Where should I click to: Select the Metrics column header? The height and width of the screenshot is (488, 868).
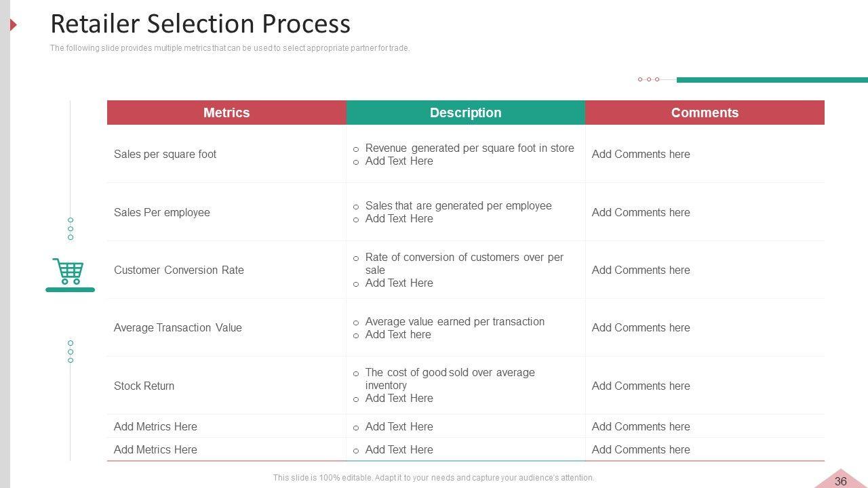point(226,113)
